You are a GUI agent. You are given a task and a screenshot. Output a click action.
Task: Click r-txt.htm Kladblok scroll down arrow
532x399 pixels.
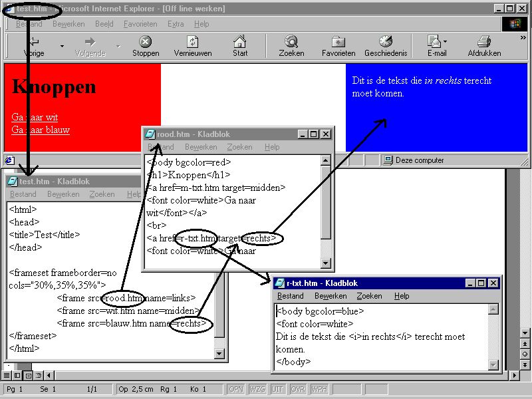pyautogui.click(x=493, y=365)
